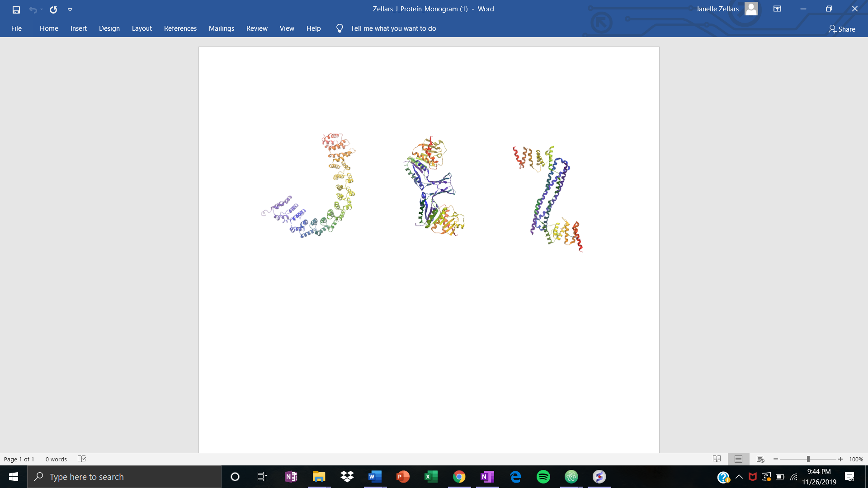
Task: Click the Share button
Action: 842,29
